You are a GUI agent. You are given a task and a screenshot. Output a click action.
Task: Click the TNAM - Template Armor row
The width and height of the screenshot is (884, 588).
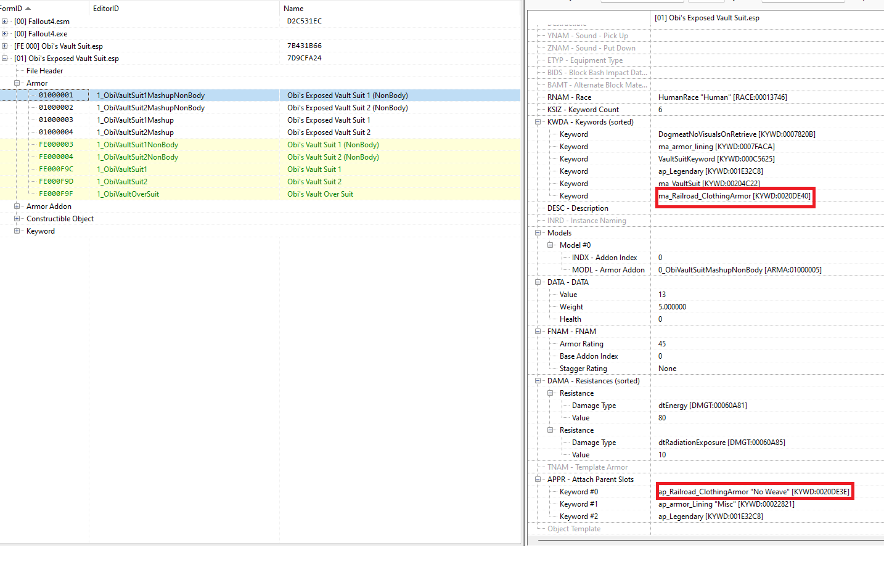(x=706, y=467)
